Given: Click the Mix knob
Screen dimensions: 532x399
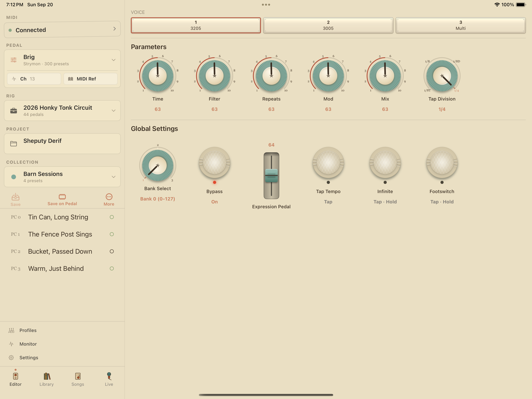Looking at the screenshot, I should coord(385,76).
